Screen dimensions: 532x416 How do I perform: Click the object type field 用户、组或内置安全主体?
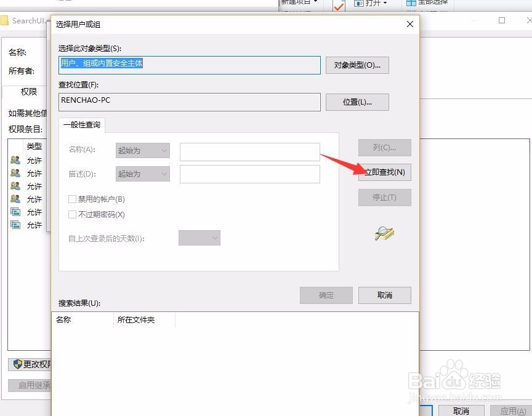coord(189,65)
